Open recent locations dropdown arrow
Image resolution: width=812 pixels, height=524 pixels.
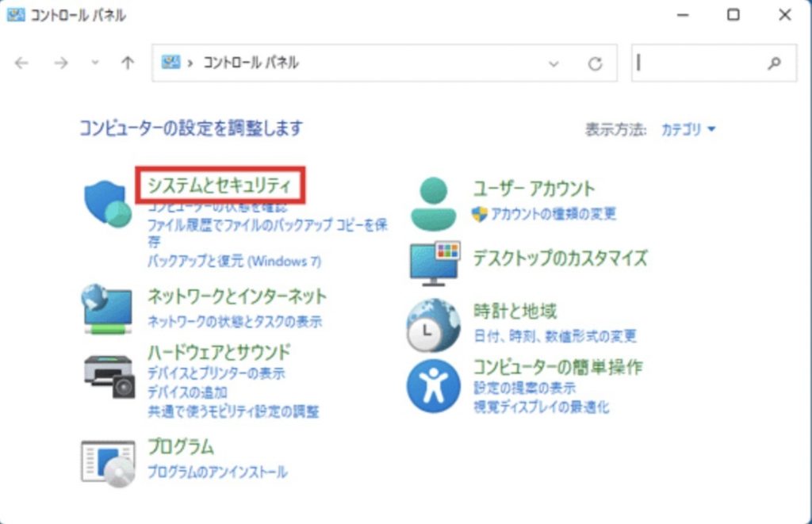(95, 63)
